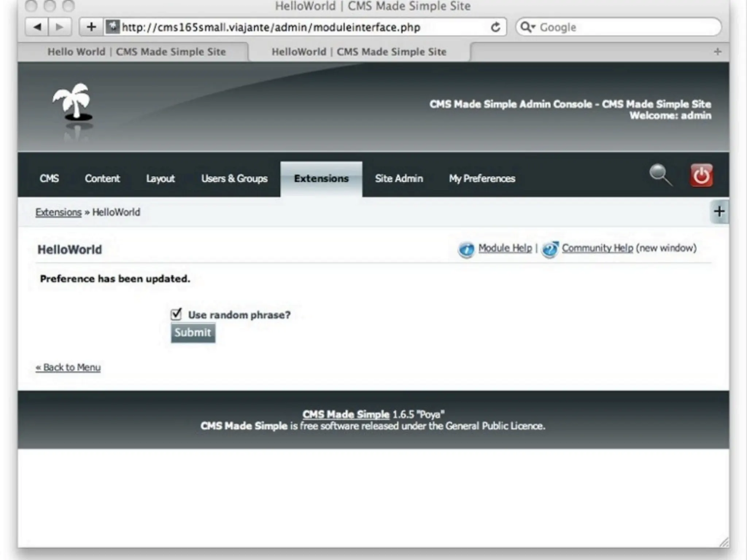
Task: Click the CMS palm tree logo
Action: pyautogui.click(x=73, y=103)
